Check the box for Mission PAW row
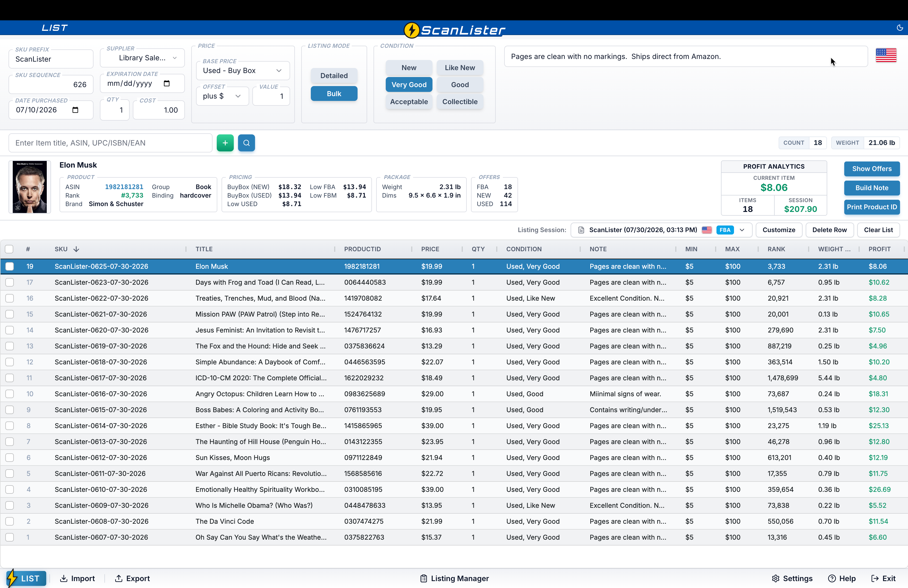This screenshot has height=588, width=908. click(10, 314)
